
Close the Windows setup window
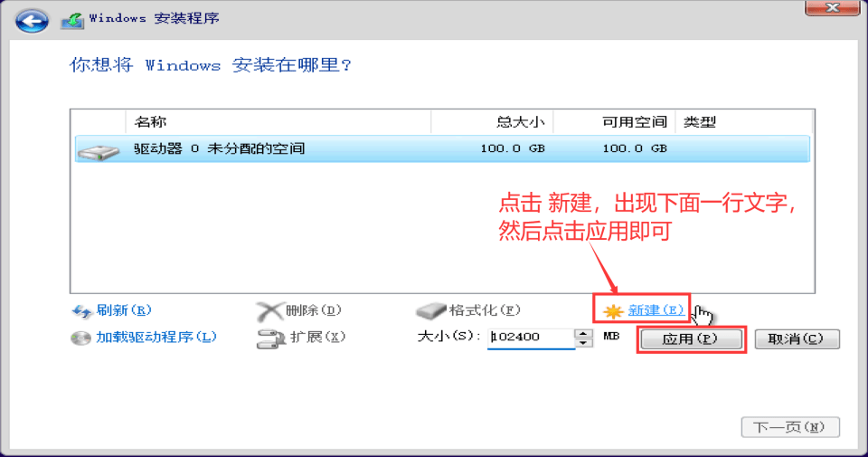pyautogui.click(x=832, y=7)
